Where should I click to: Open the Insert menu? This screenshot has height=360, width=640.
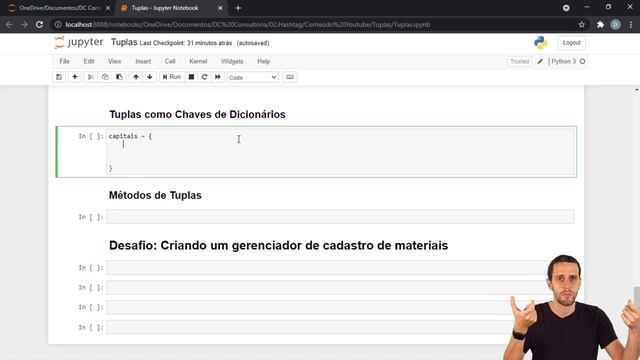point(143,61)
